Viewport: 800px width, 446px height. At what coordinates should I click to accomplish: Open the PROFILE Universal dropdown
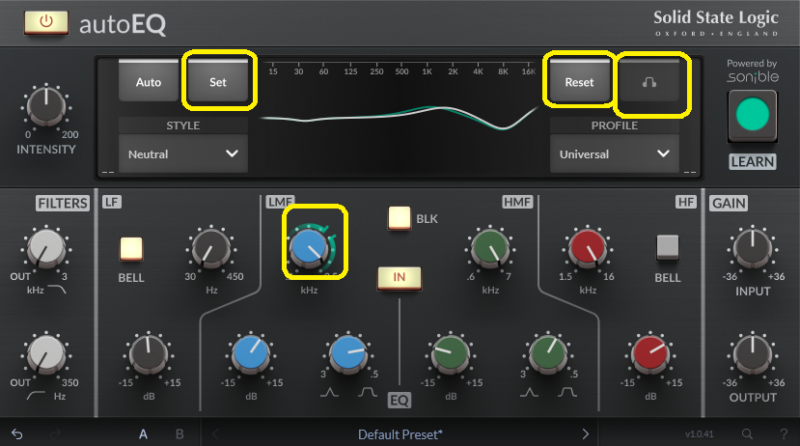[614, 154]
